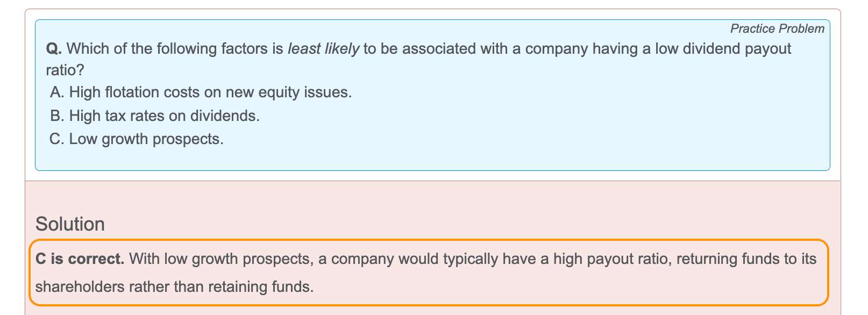Click the letter 'A.' option marker
The width and height of the screenshot is (868, 315).
click(x=57, y=92)
